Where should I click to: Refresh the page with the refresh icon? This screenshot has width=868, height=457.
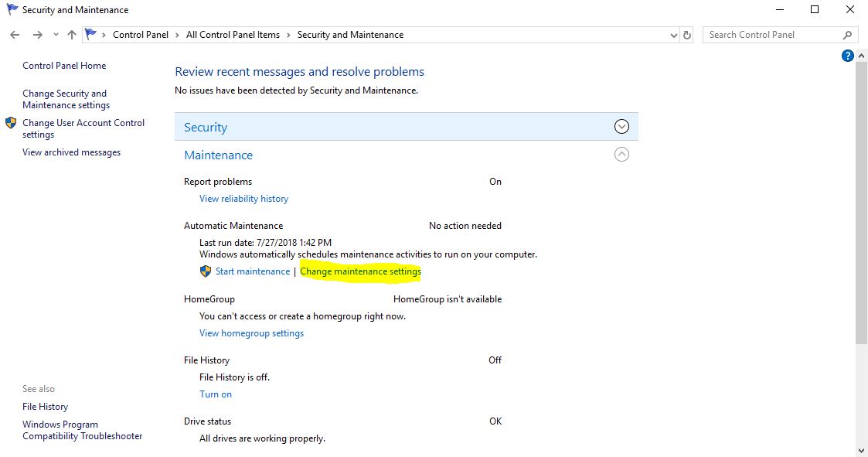[x=686, y=34]
